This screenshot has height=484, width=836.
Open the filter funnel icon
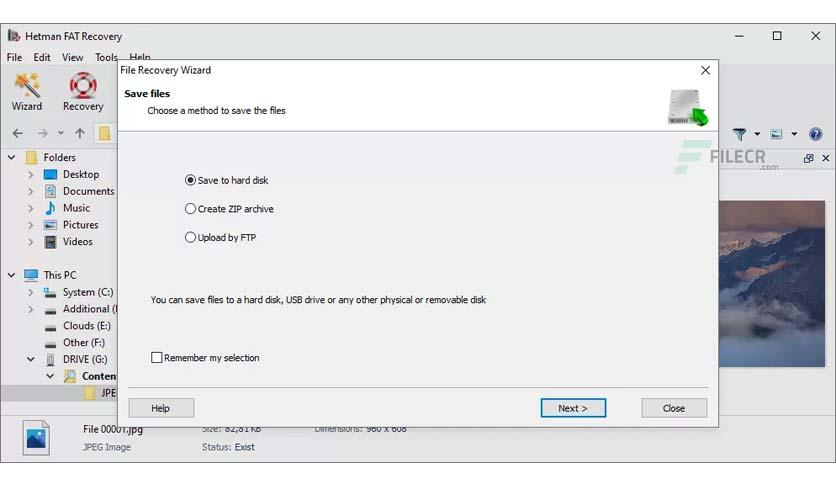click(x=739, y=134)
